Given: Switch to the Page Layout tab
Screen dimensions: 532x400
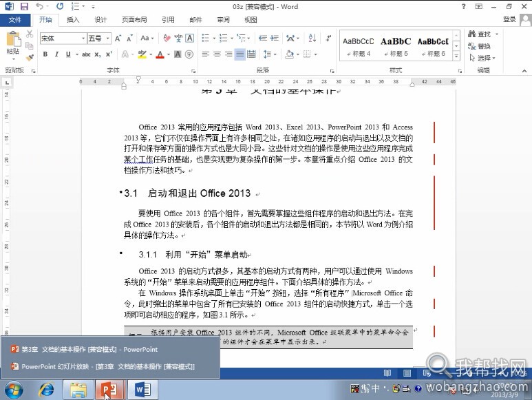Looking at the screenshot, I should (134, 20).
